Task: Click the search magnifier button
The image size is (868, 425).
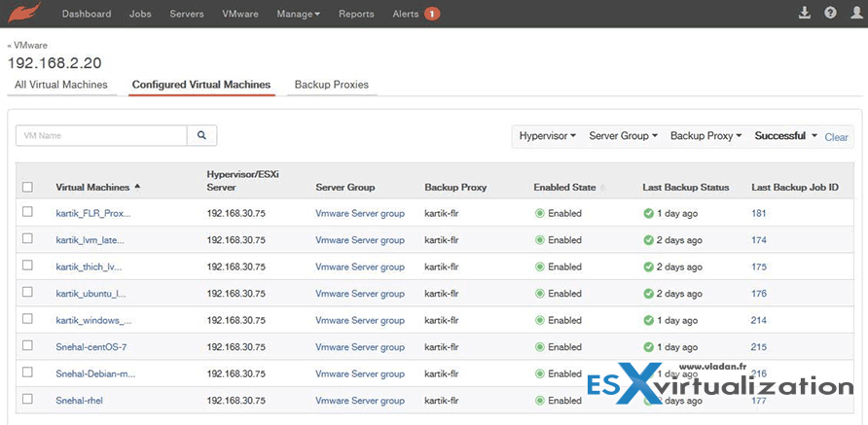Action: click(202, 135)
